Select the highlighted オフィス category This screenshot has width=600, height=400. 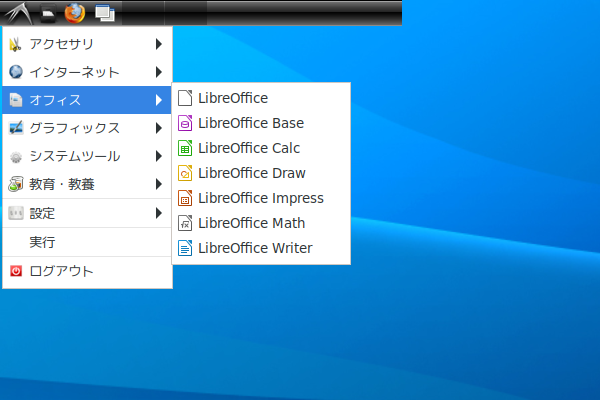pyautogui.click(x=87, y=100)
